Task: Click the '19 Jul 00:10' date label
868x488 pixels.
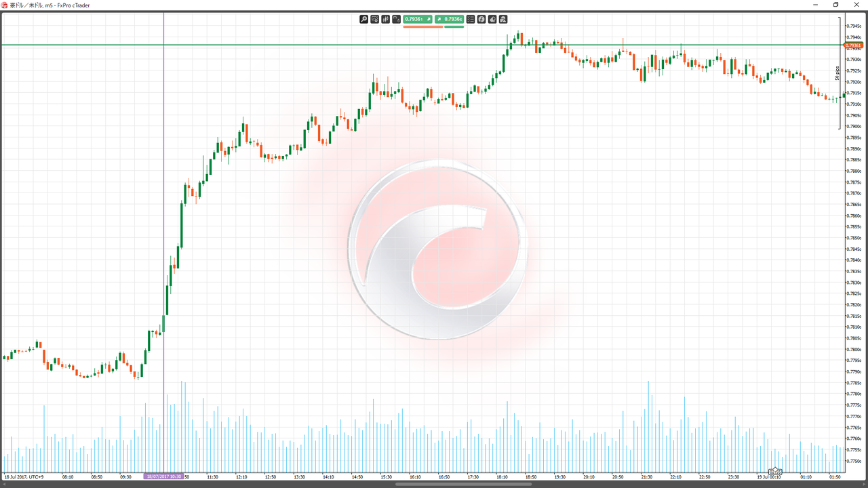Action: (x=769, y=476)
